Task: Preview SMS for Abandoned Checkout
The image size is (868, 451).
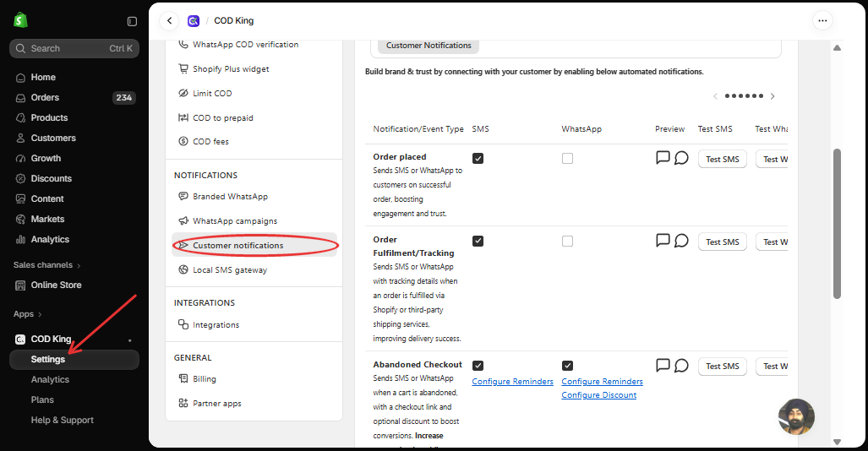Action: pos(663,365)
